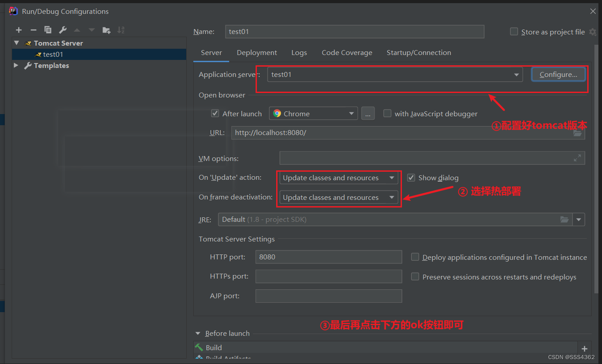Sort configurations alphabetically with the sort icon
The image size is (602, 364).
point(121,30)
